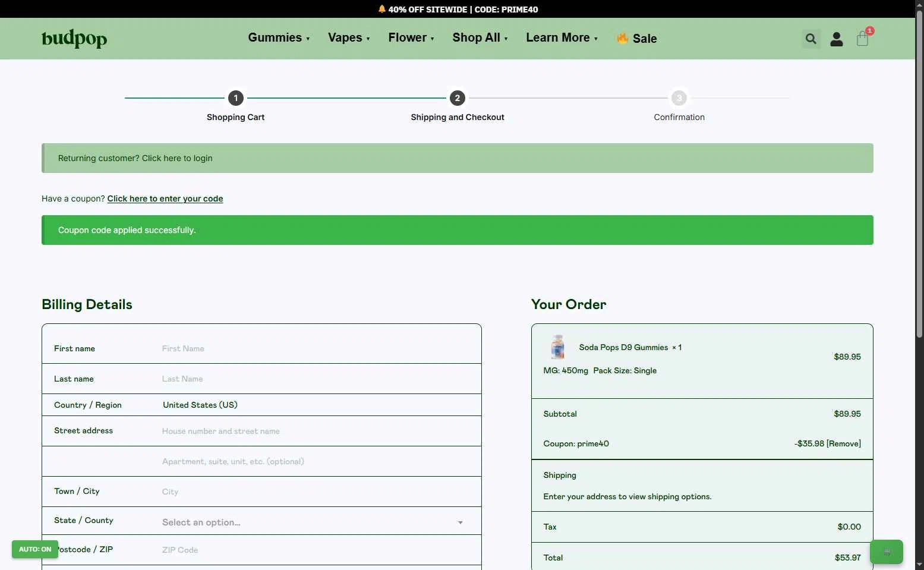The height and width of the screenshot is (570, 924).
Task: Click the 'Pack Size: Single' detail
Action: click(625, 370)
